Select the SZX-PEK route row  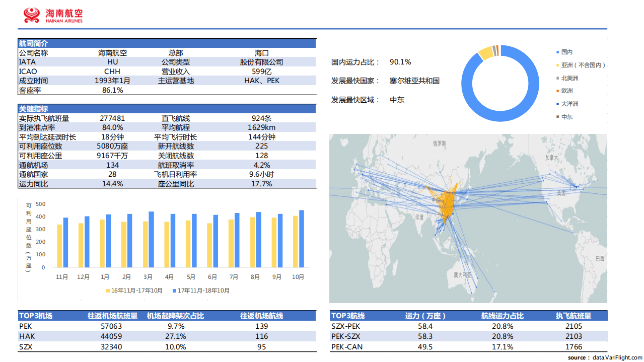pyautogui.click(x=345, y=326)
